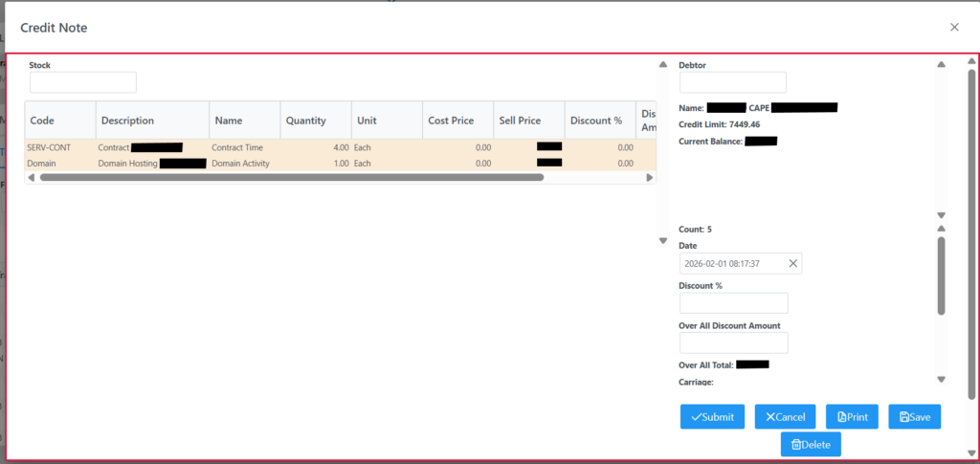The image size is (980, 464).
Task: Focus the Debtor input field
Action: pyautogui.click(x=732, y=83)
